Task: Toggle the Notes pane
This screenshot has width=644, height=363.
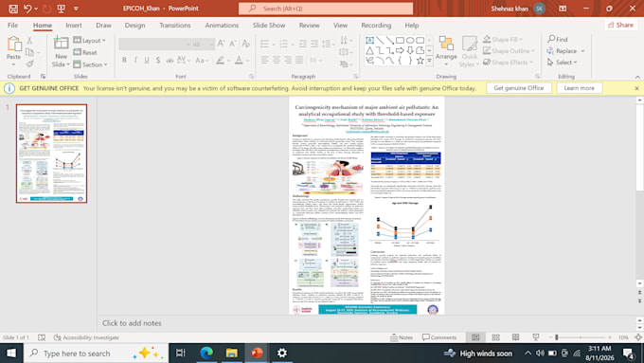Action: pyautogui.click(x=402, y=337)
